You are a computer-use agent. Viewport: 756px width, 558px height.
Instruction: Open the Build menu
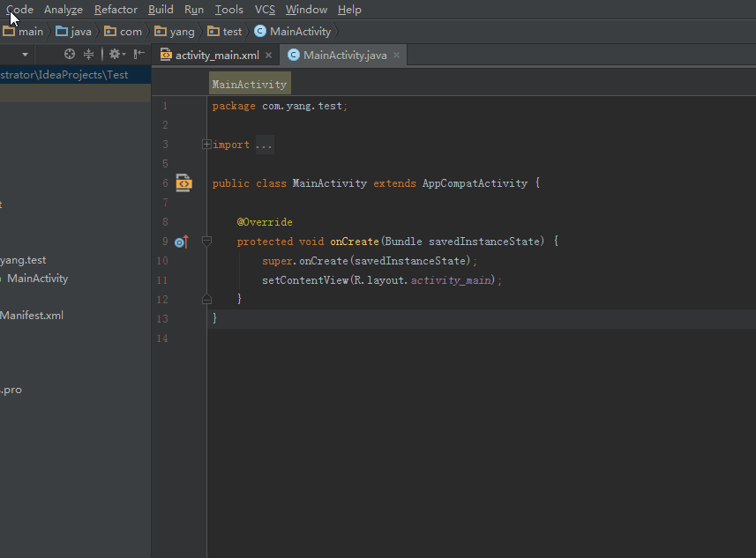click(160, 10)
